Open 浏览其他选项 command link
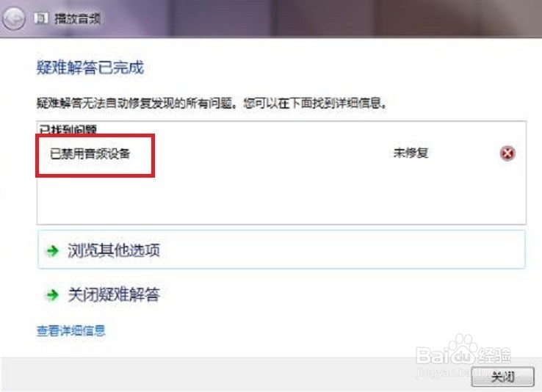The image size is (542, 392). tap(281, 250)
